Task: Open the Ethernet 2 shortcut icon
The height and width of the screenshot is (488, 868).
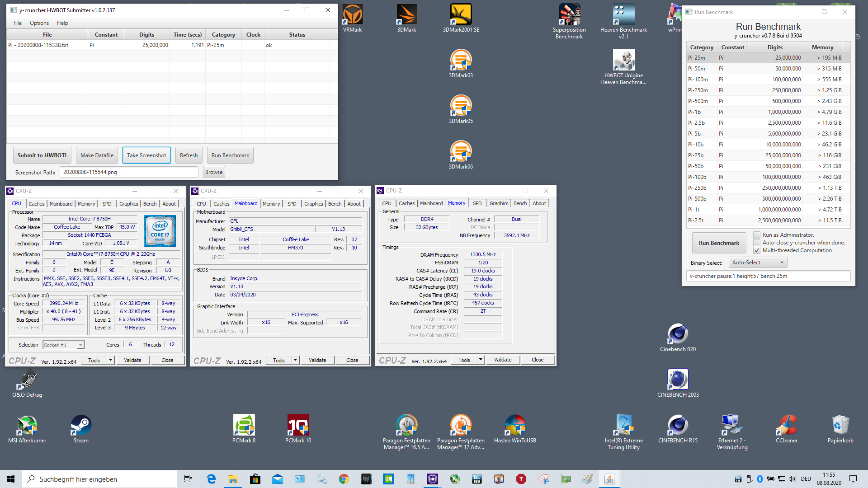Action: tap(732, 432)
